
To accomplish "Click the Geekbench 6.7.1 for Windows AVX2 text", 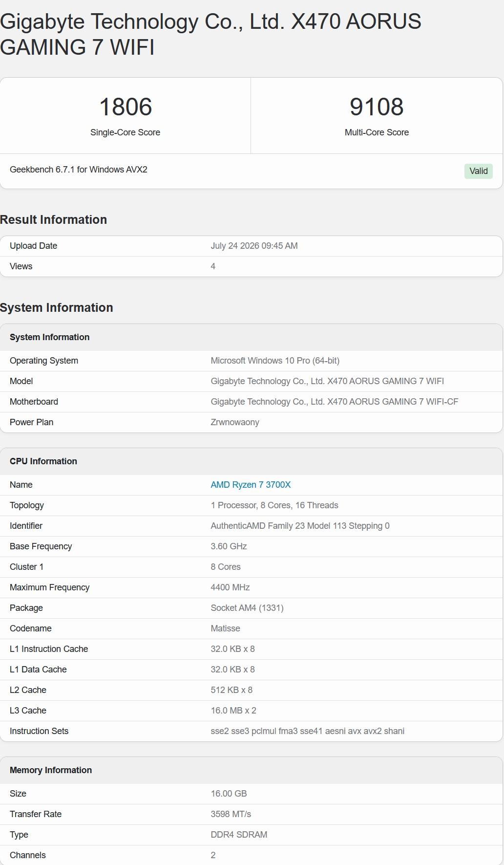I will click(79, 170).
